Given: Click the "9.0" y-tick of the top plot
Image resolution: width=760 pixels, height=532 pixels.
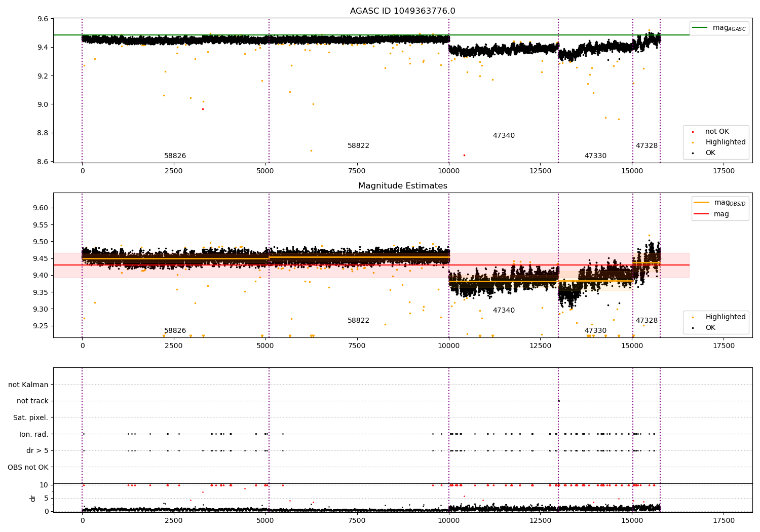Looking at the screenshot, I should tap(43, 105).
